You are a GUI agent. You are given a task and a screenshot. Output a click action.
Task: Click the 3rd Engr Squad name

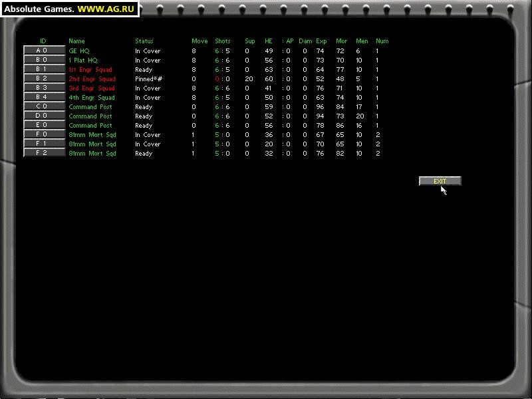(92, 88)
